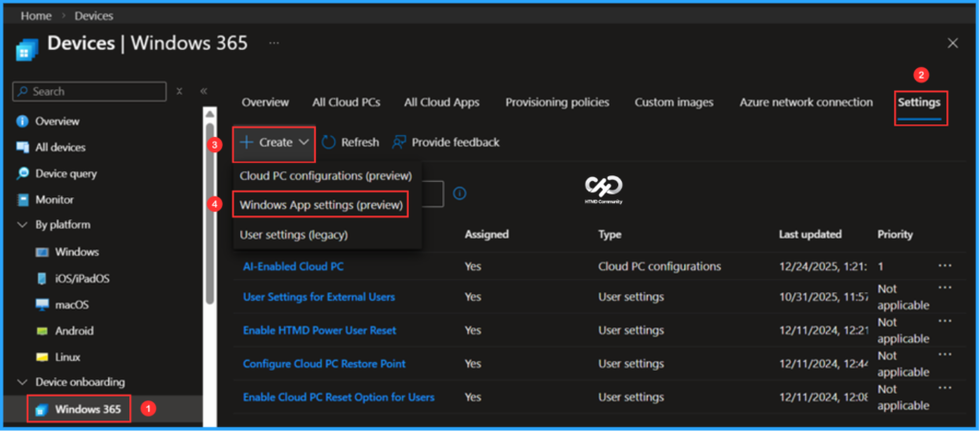The image size is (980, 431).
Task: Switch to the Azure network connection tab
Action: 806,102
